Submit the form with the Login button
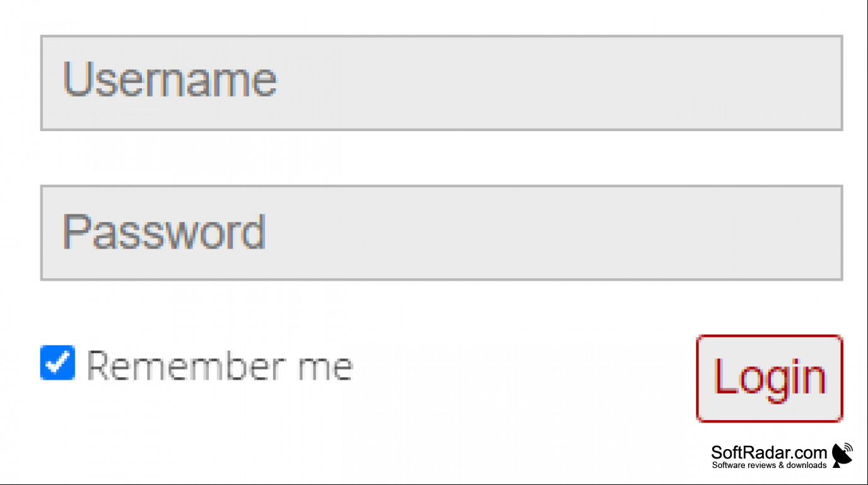The width and height of the screenshot is (868, 485). coord(770,378)
